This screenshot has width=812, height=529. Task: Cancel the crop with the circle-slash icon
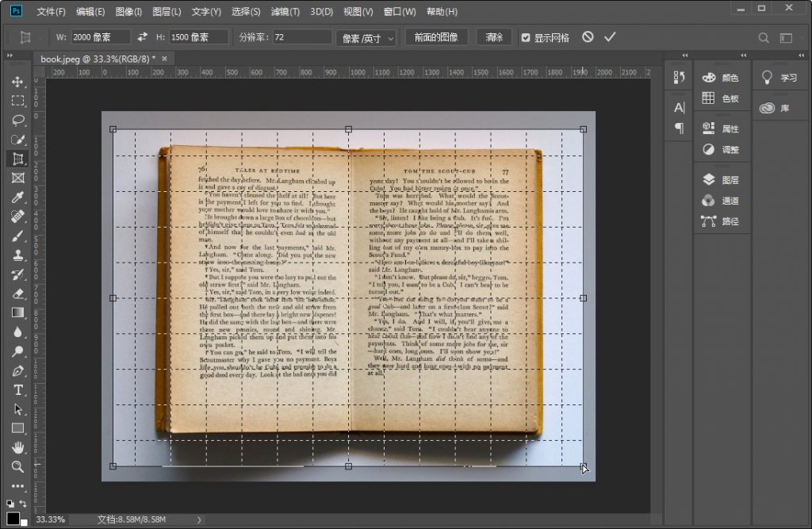coord(588,36)
